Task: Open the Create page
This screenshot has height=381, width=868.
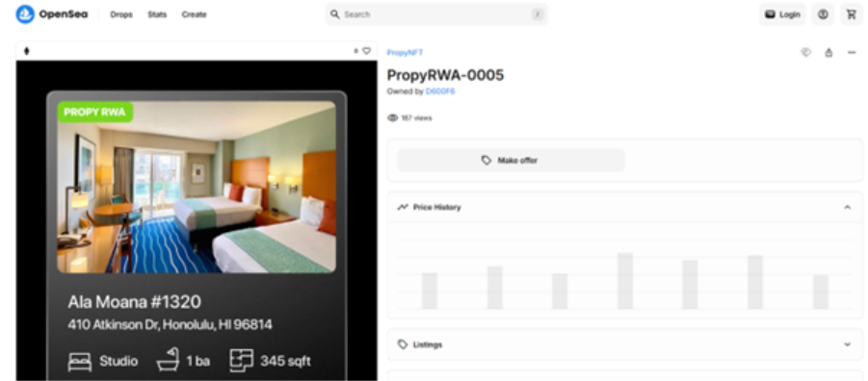Action: click(x=194, y=15)
